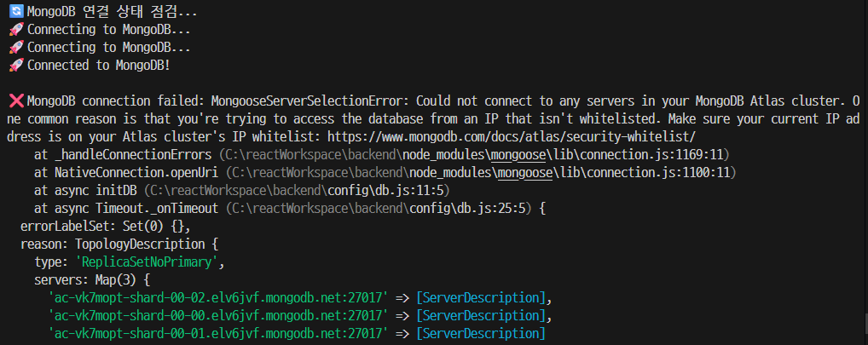The image size is (868, 345).
Task: Click [ServerDescription] for the shard-00-00 server
Action: coord(480,315)
